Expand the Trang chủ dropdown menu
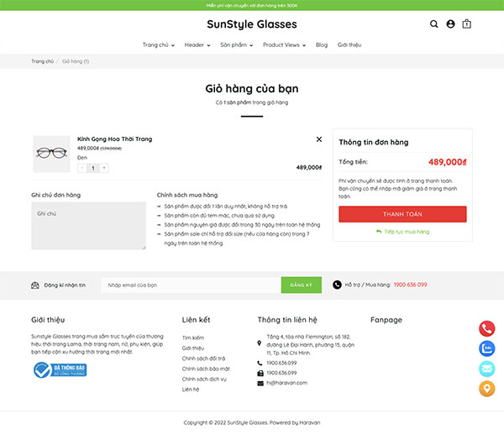 (159, 45)
